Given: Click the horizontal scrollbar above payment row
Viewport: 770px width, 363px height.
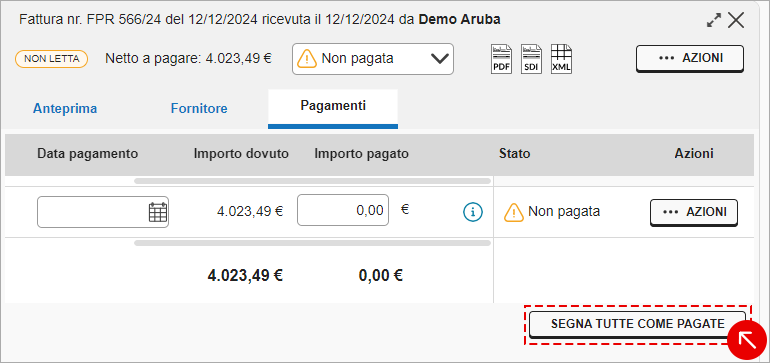Looking at the screenshot, I should pos(312,181).
